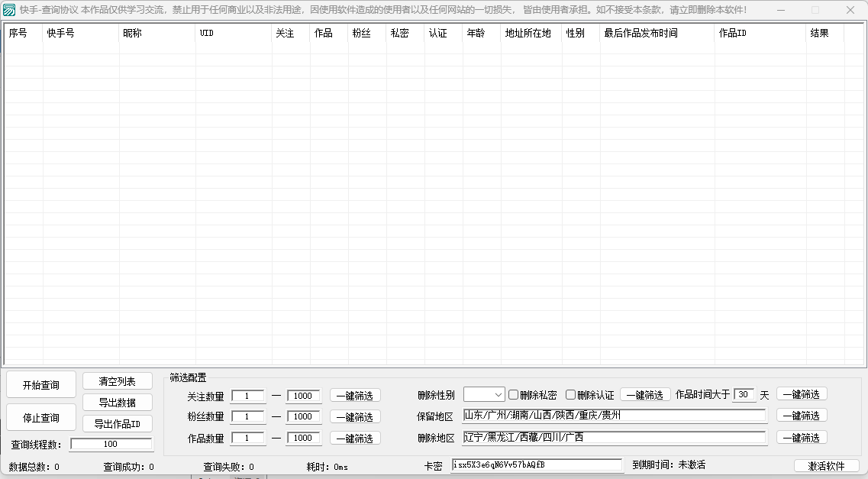Click the 删除地区 text field
Viewport: 868px width, 479px height.
[x=614, y=437]
